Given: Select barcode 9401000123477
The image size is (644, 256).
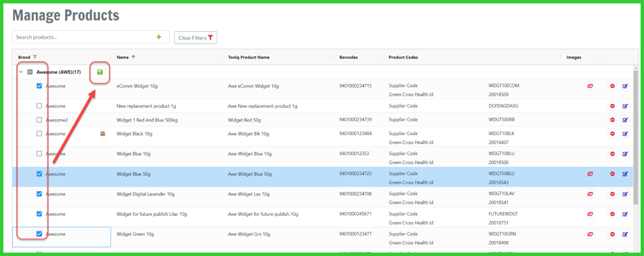Looking at the screenshot, I should pos(355,234).
